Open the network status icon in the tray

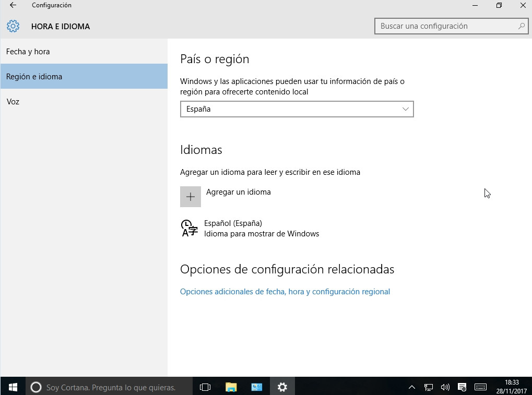point(429,387)
